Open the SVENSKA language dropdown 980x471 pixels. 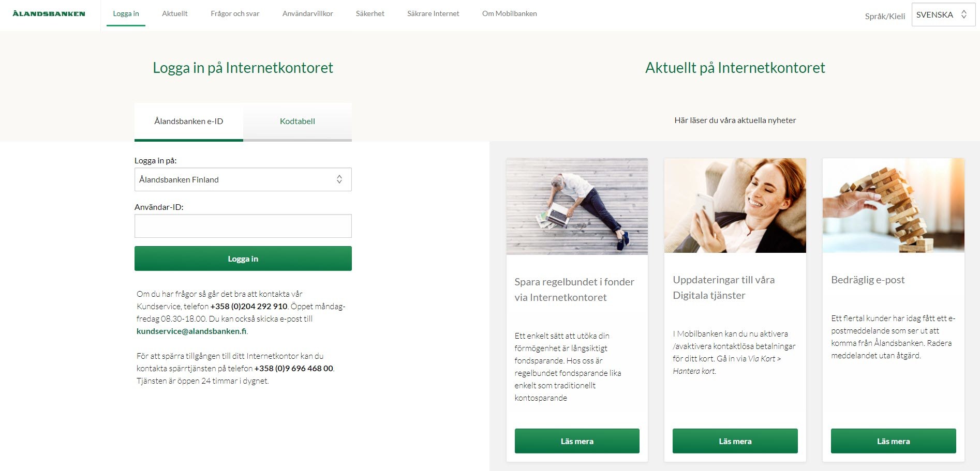[x=943, y=14]
